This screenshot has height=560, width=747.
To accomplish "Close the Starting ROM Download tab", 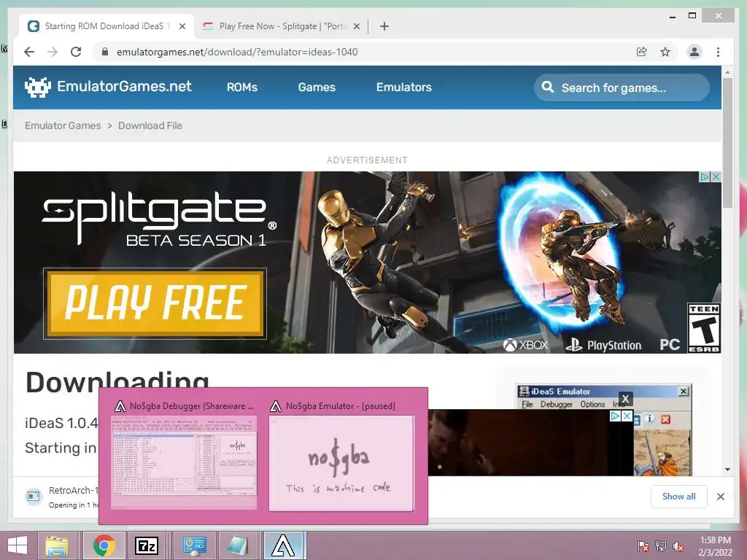I will coord(182,26).
